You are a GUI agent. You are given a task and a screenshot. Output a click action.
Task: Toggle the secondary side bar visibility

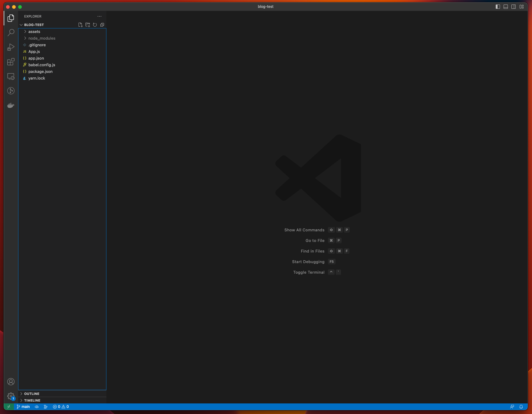(514, 7)
